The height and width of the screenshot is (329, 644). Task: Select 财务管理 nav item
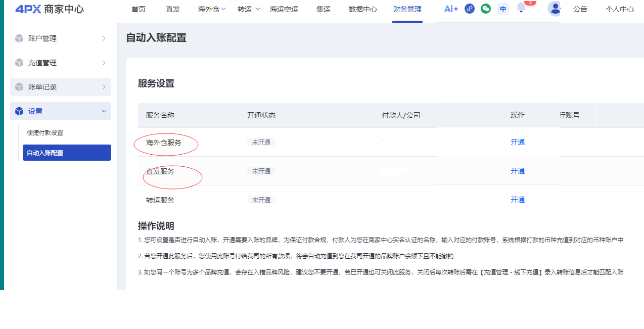(x=407, y=9)
